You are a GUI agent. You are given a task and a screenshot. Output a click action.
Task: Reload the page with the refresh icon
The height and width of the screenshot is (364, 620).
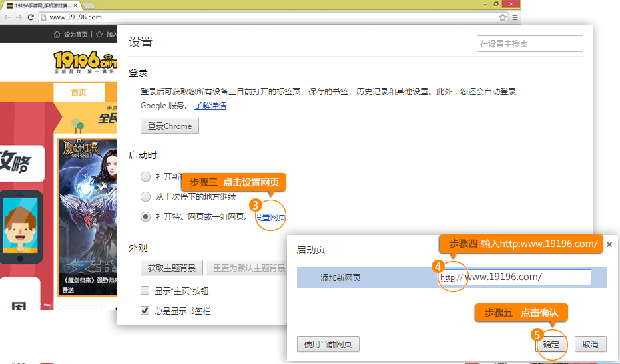[31, 17]
